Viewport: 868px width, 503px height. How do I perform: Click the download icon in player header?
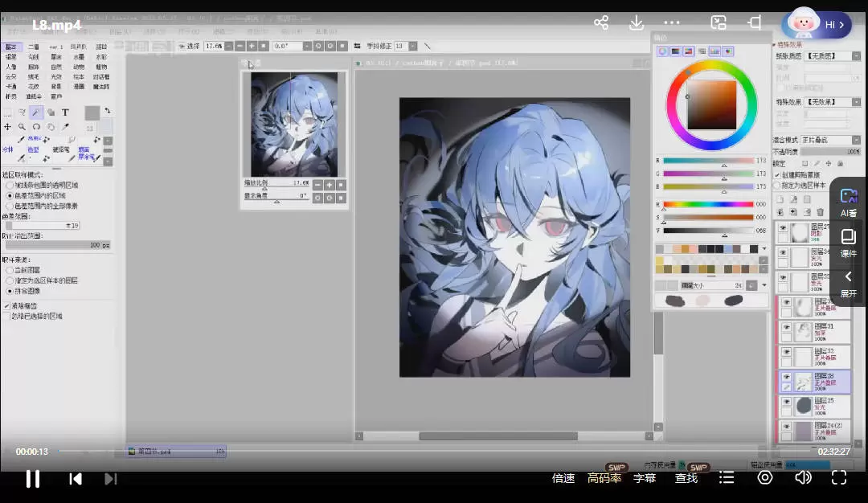(x=637, y=22)
